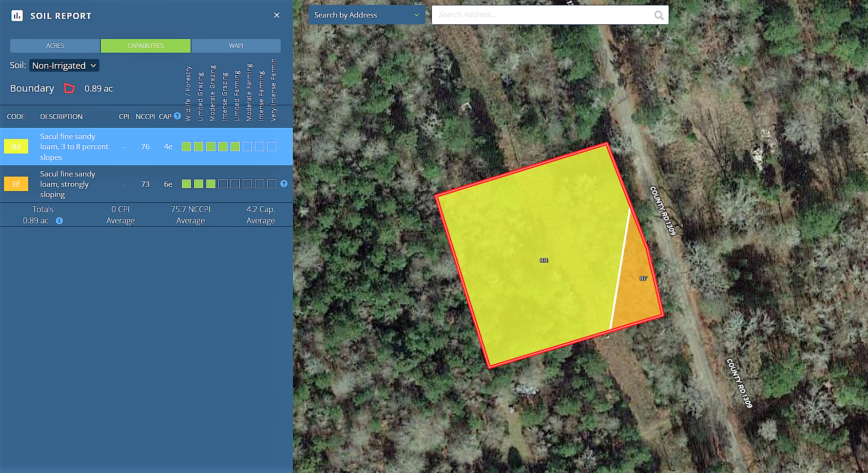Switch to the Acres tab
The image size is (868, 473).
55,46
